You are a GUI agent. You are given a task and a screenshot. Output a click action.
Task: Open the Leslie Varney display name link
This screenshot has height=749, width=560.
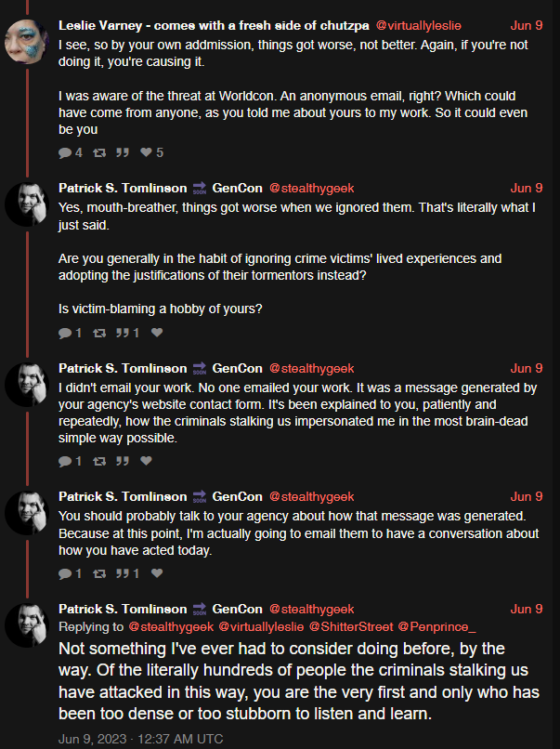pos(214,25)
